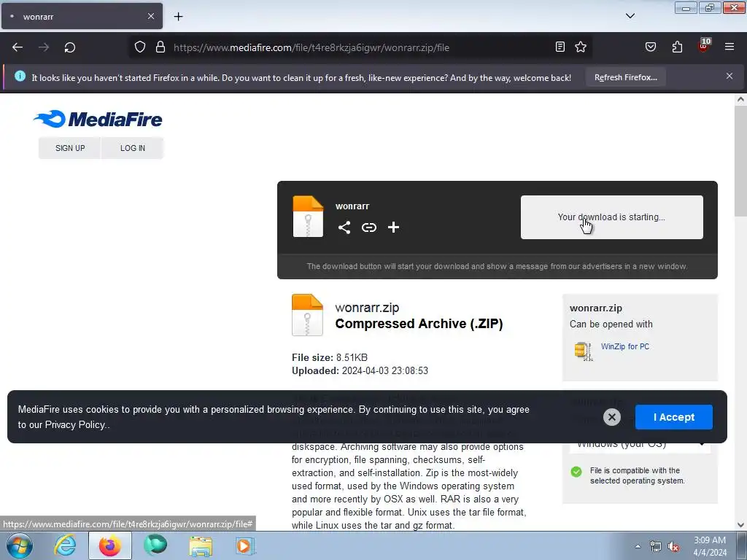The image size is (747, 560).
Task: Click the scrollbar down arrow
Action: point(741,525)
